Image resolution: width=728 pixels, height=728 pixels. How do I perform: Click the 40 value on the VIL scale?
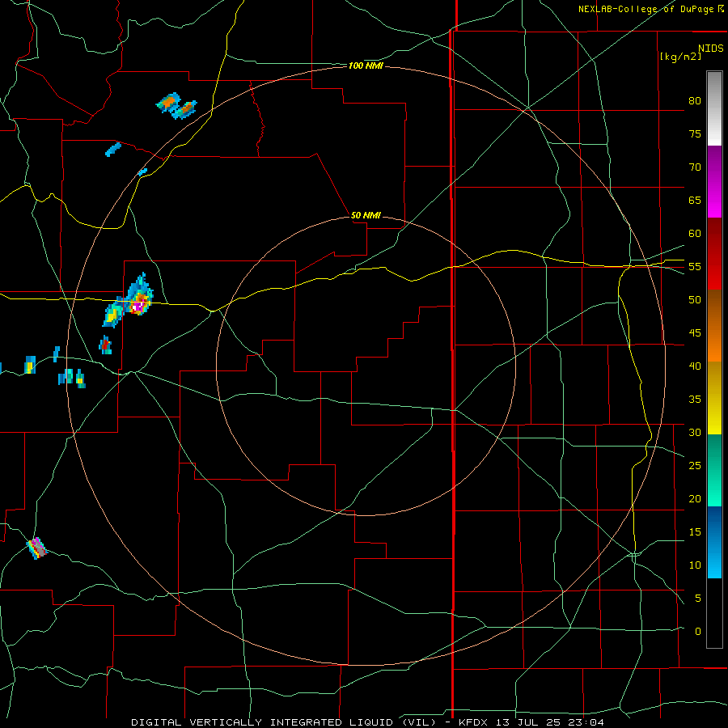click(x=695, y=366)
